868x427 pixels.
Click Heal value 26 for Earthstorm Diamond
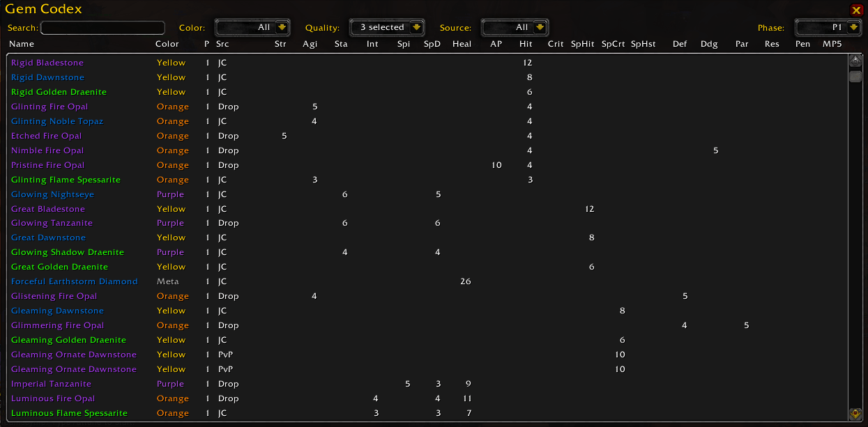click(466, 281)
